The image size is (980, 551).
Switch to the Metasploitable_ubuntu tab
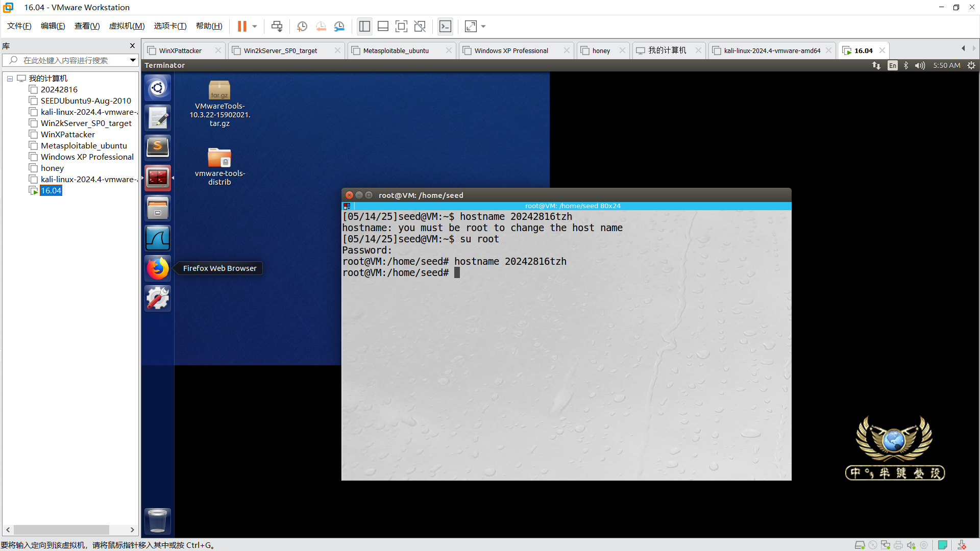(x=396, y=51)
